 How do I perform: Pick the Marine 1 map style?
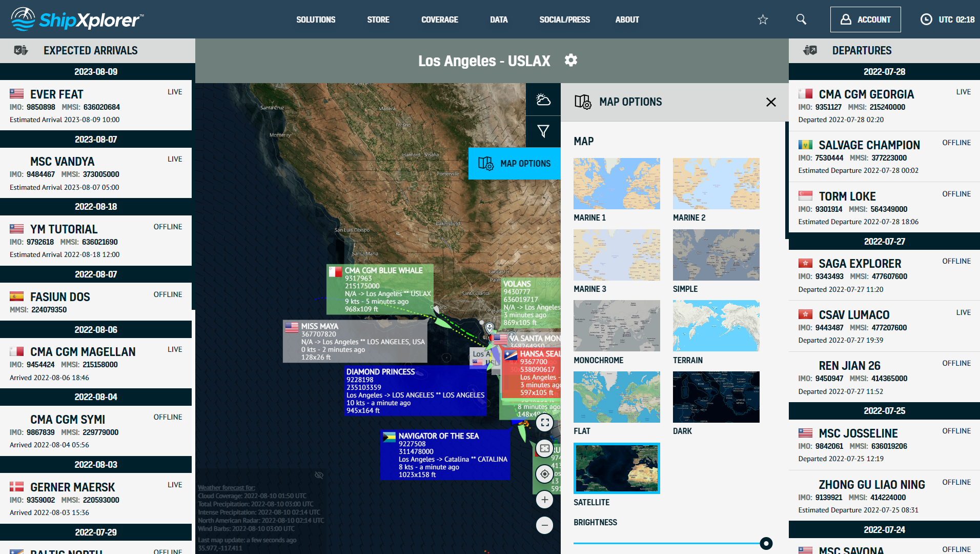tap(616, 184)
